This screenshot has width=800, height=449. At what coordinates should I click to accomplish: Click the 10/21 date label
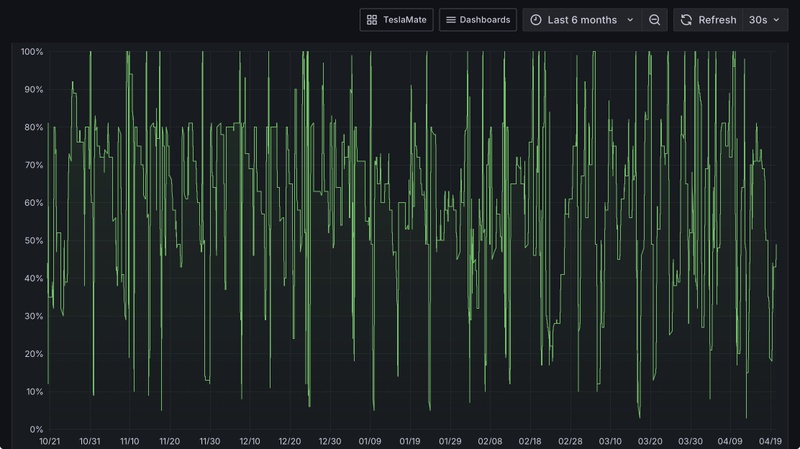49,441
